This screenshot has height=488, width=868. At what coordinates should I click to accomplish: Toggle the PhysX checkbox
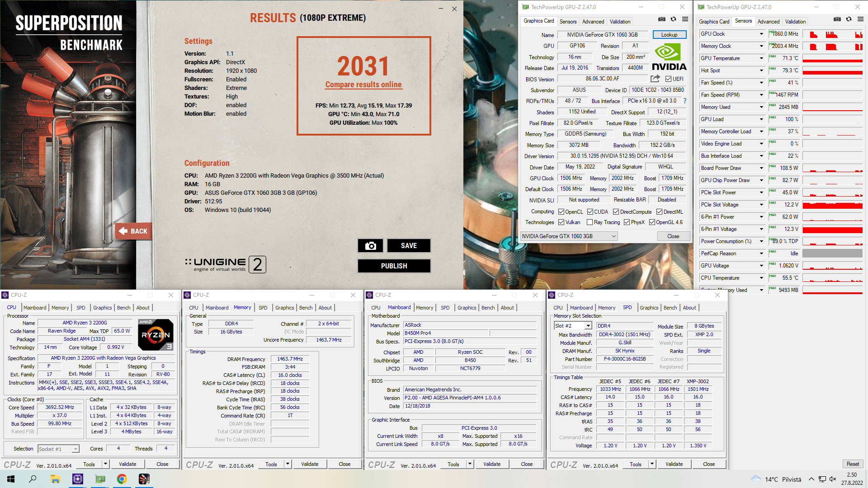(627, 222)
